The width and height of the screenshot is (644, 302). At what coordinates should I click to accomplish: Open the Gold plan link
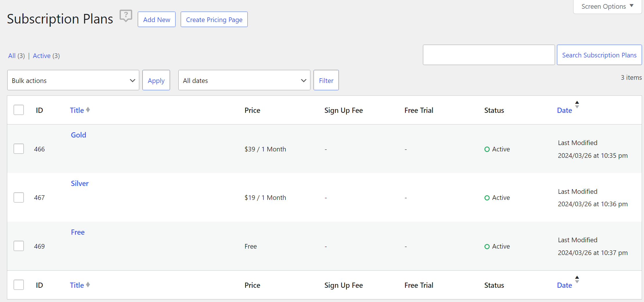coord(79,135)
